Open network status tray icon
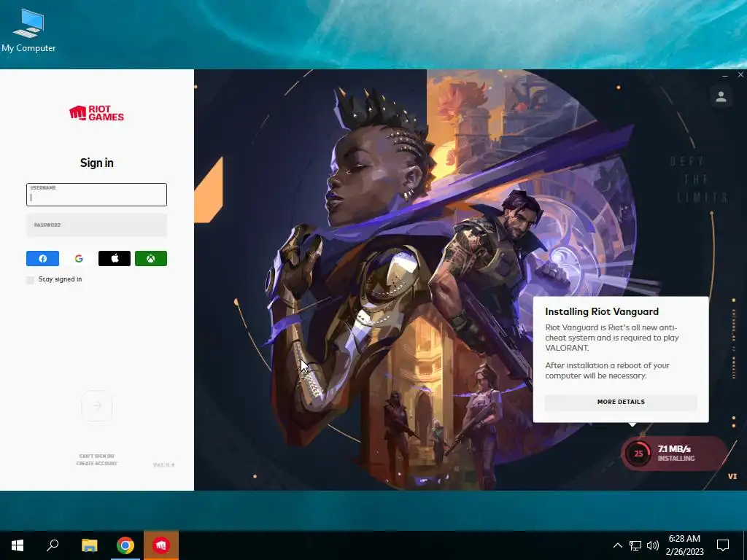This screenshot has width=747, height=560. point(635,545)
